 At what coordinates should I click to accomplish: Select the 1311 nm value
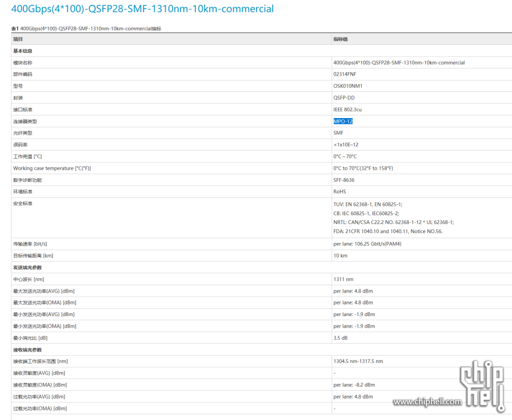click(x=343, y=279)
